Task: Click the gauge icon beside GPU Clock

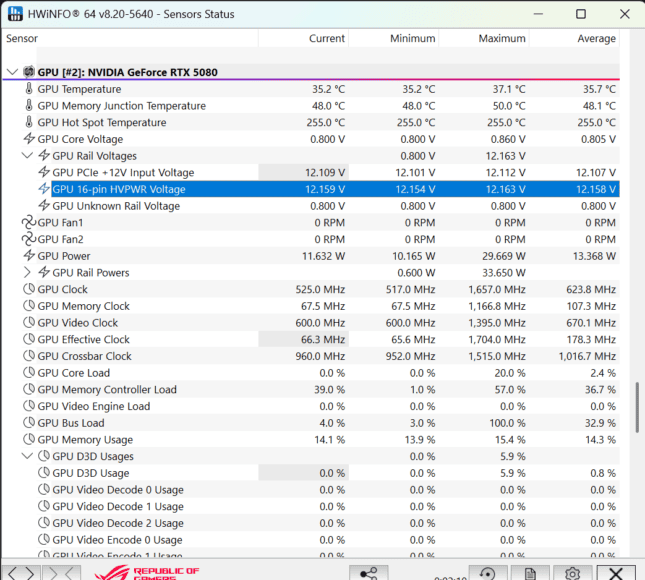Action: coord(29,289)
